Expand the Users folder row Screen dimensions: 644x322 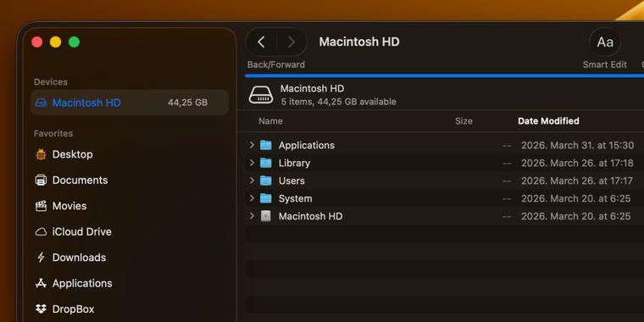click(252, 180)
